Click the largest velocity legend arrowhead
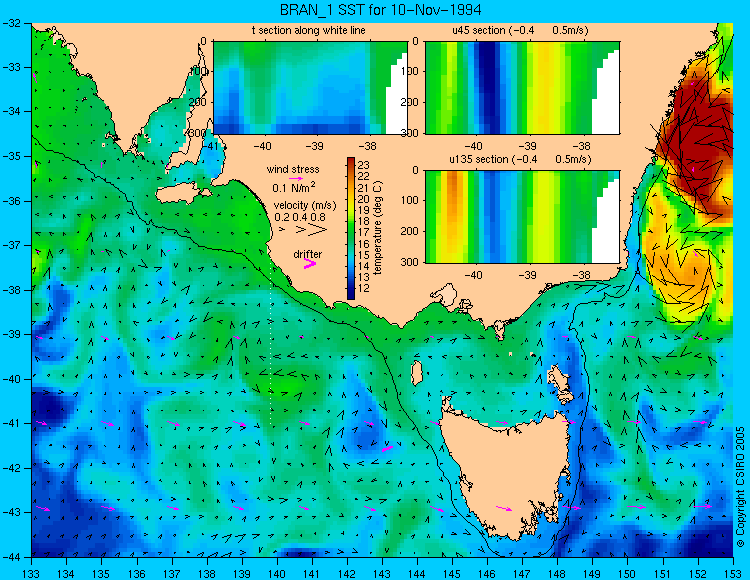Image resolution: width=750 pixels, height=580 pixels. click(318, 230)
